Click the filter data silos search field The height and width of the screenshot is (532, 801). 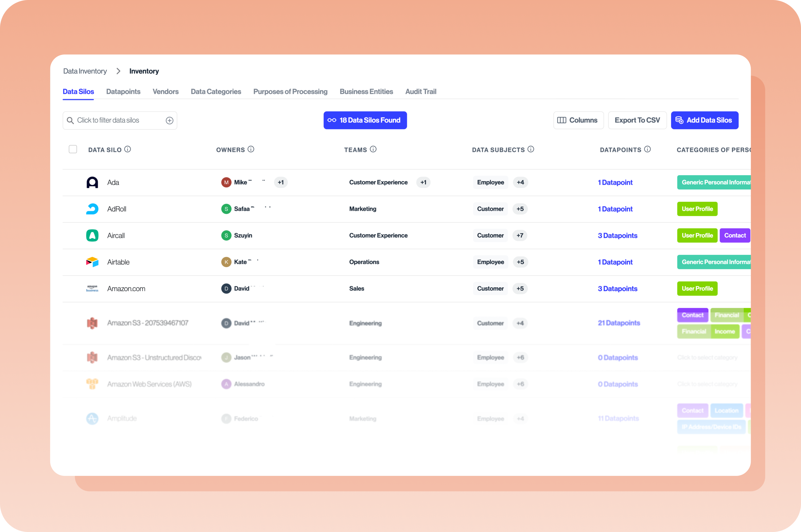[115, 120]
